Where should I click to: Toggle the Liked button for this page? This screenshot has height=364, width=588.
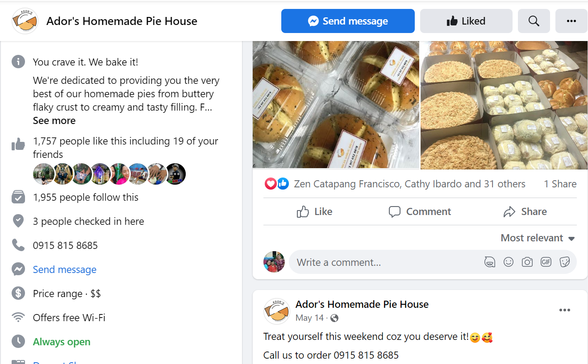(x=466, y=21)
